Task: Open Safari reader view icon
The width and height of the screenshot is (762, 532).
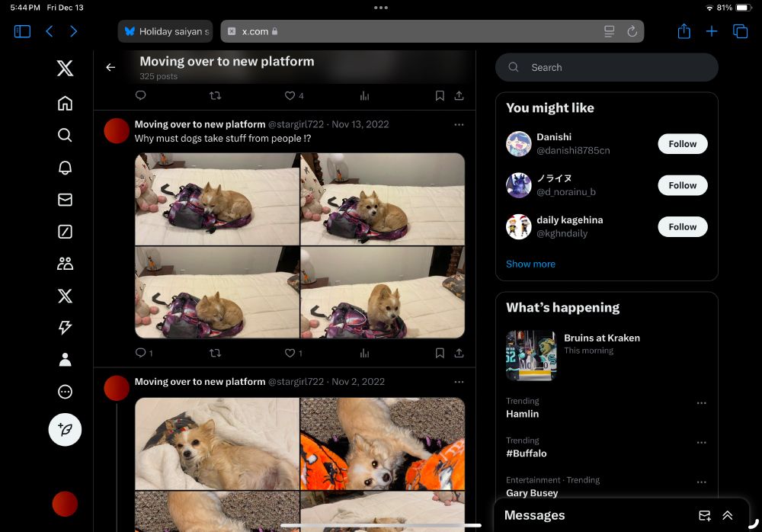Action: point(609,31)
